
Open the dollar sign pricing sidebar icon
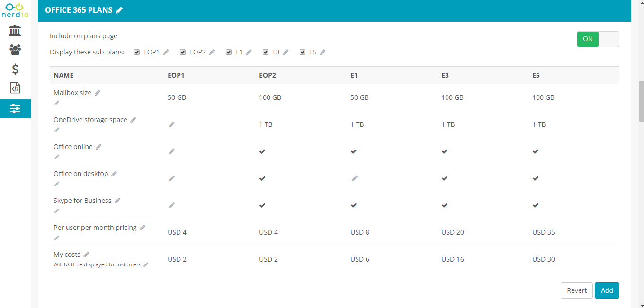15,69
